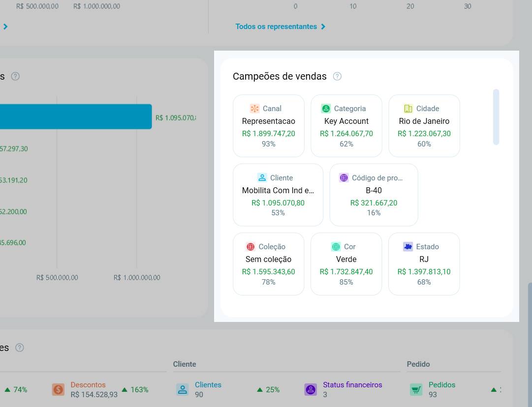Select the Categoria Key Account card

tap(346, 126)
